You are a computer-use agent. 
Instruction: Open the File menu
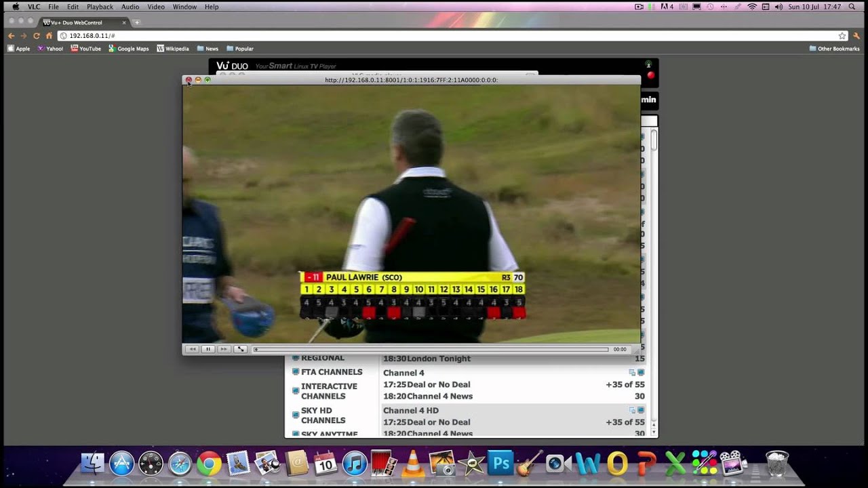pos(54,7)
